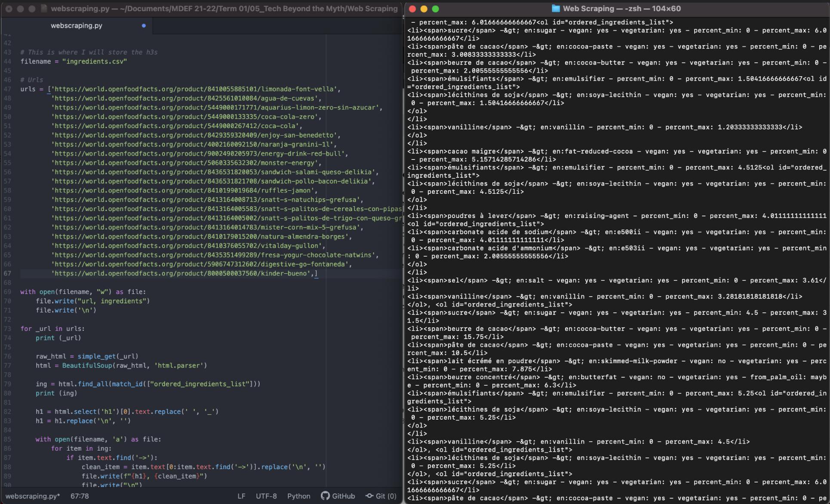
Task: Click the 67:78 cursor position indicator
Action: pyautogui.click(x=80, y=496)
